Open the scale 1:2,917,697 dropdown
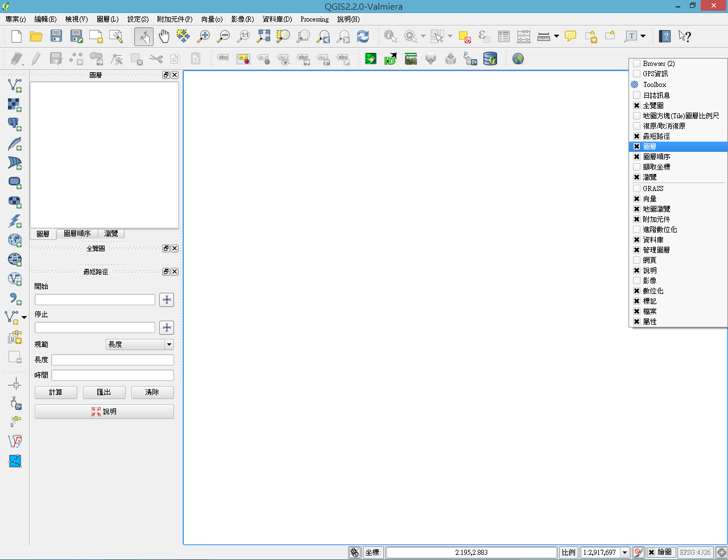This screenshot has height=560, width=728. 624,552
